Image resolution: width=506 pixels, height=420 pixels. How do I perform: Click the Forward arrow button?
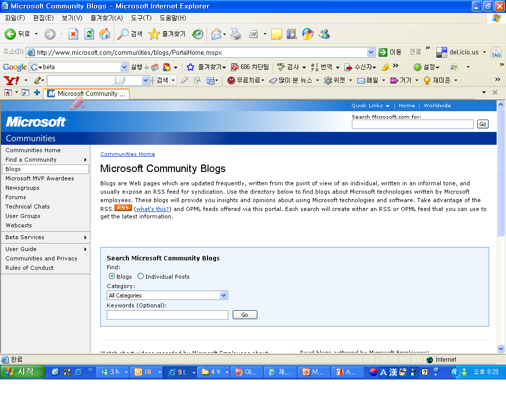pos(50,34)
